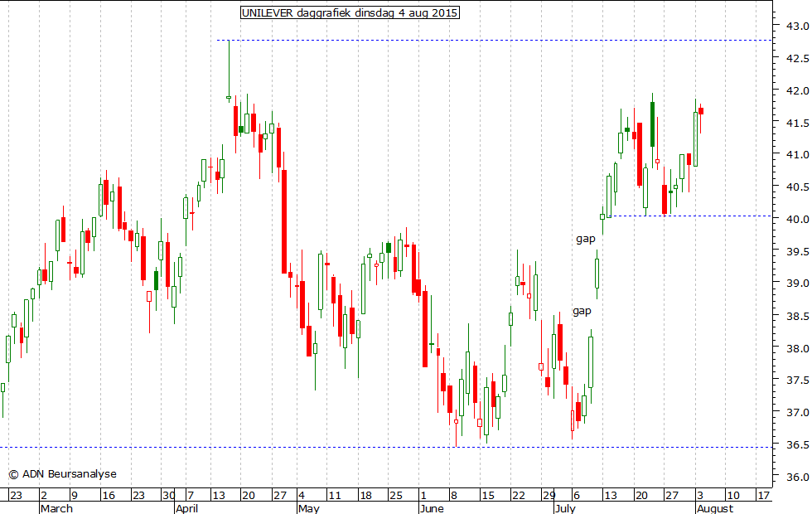Click the date label 27 before May
Screen dimensions: 812x514
[x=280, y=496]
